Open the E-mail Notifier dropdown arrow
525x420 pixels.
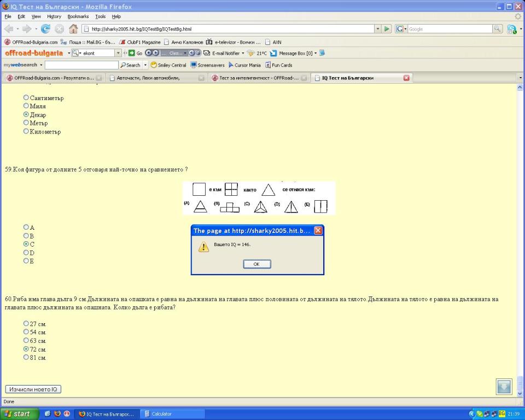[243, 53]
